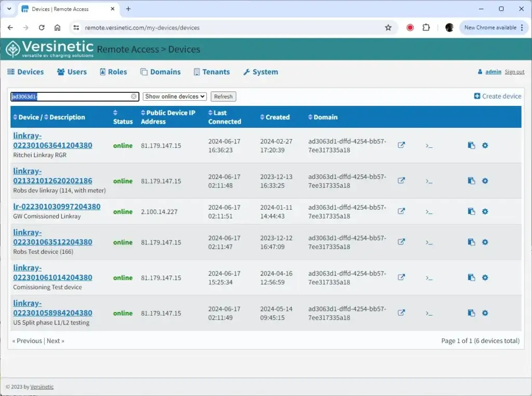Open Chrome extensions puzzle icon

426,28
